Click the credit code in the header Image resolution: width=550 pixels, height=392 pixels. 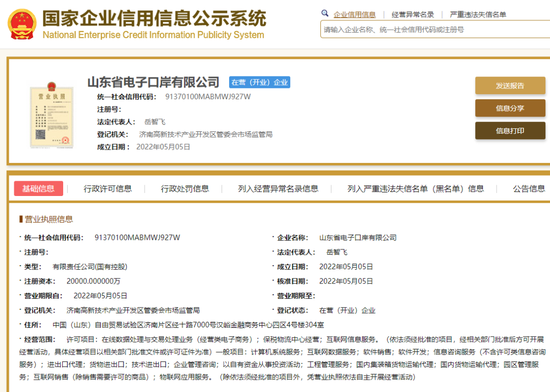click(x=208, y=97)
